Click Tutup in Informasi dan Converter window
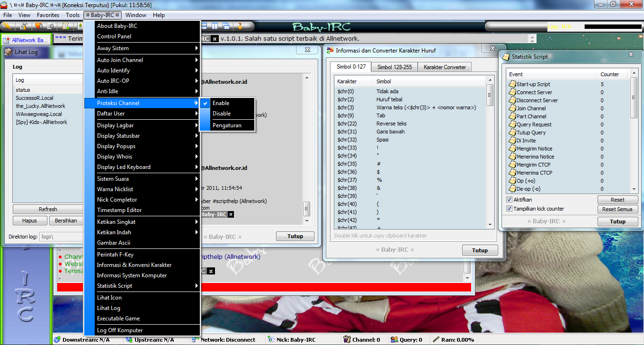 click(480, 250)
